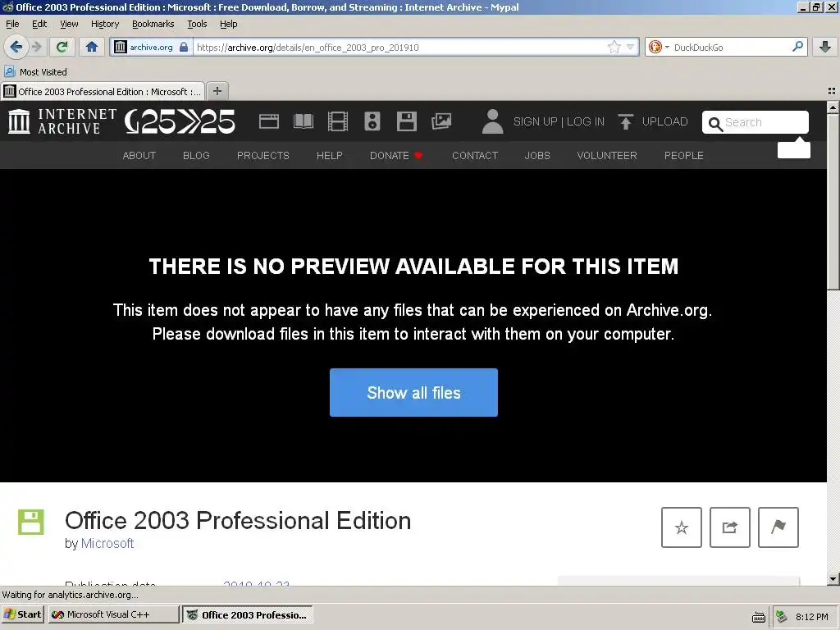840x630 pixels.
Task: Click the UPLOAD text link
Action: 664,121
